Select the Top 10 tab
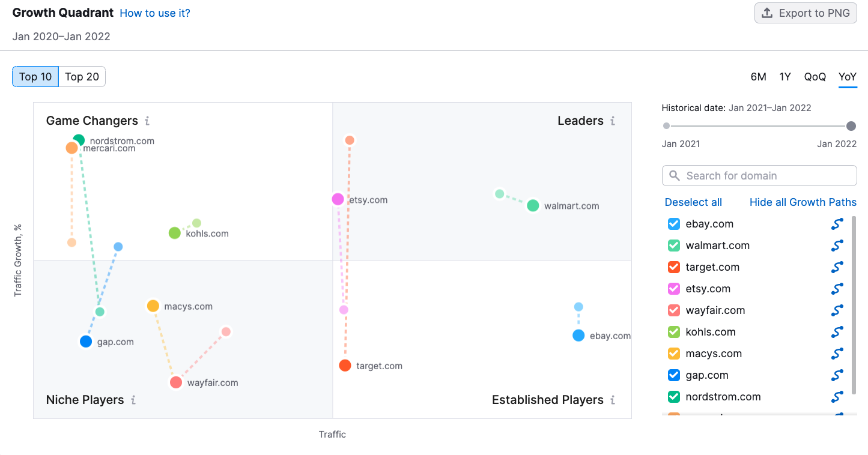868x455 pixels. tap(35, 77)
